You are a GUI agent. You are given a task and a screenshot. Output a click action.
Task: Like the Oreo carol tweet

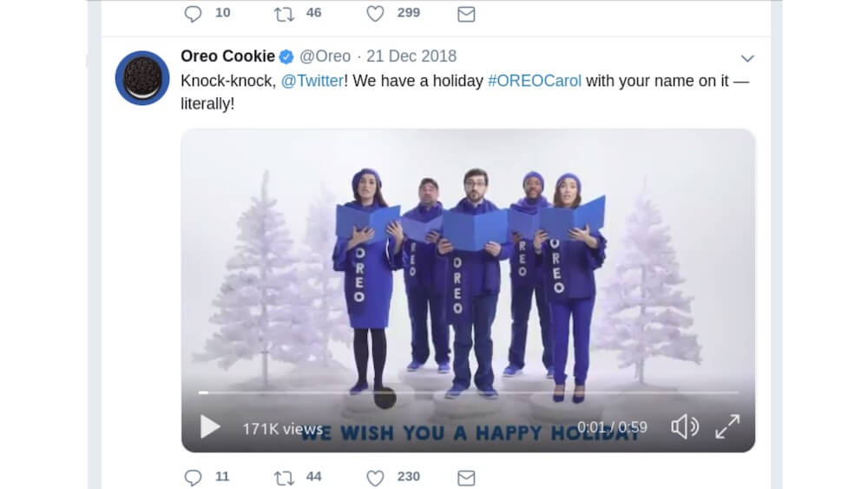[375, 477]
